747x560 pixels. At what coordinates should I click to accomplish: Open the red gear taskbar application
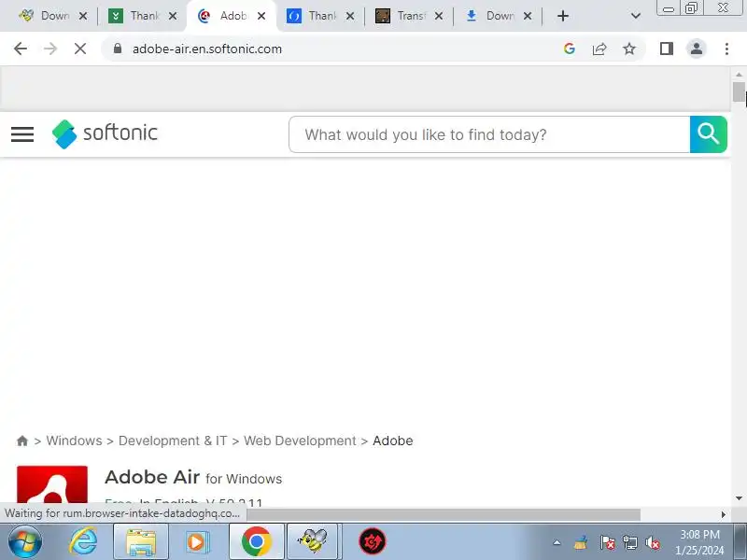coord(372,542)
